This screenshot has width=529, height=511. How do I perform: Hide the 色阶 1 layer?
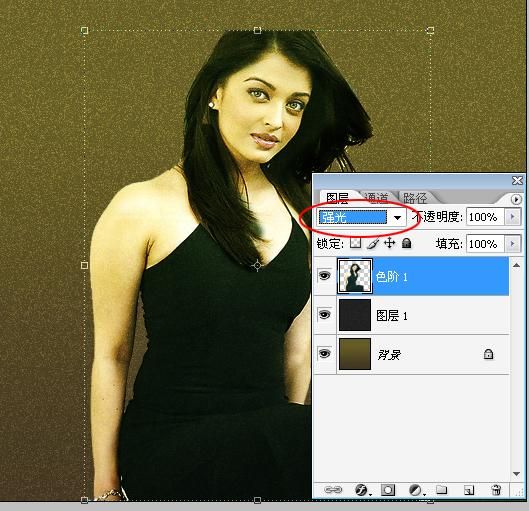(324, 276)
